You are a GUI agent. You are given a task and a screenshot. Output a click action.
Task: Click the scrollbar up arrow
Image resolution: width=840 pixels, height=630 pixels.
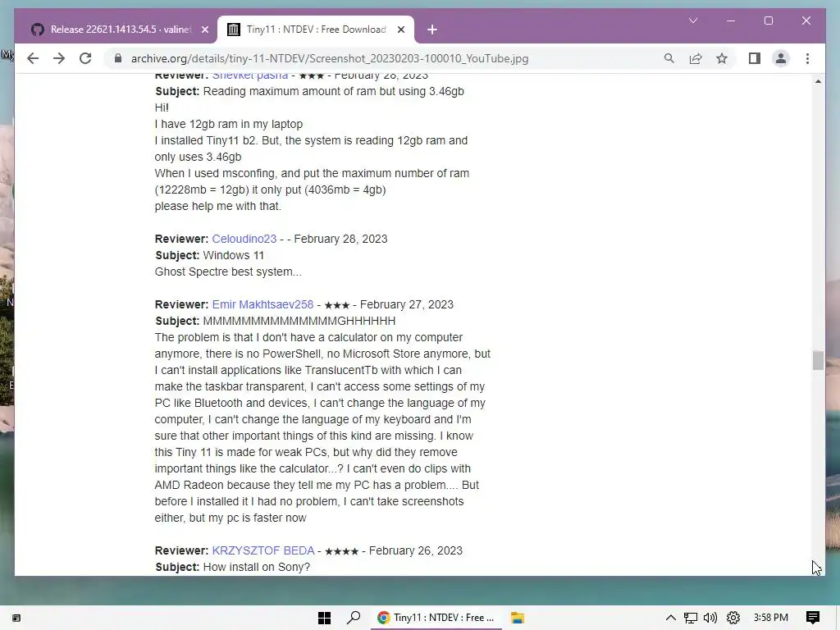(818, 81)
